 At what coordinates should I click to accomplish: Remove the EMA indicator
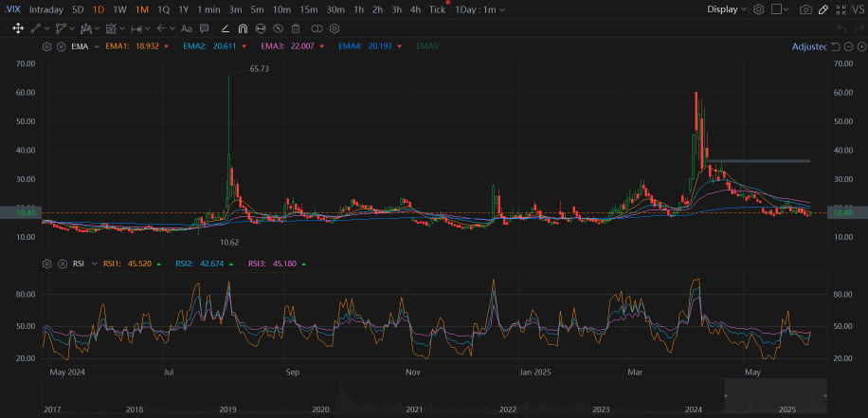click(62, 46)
